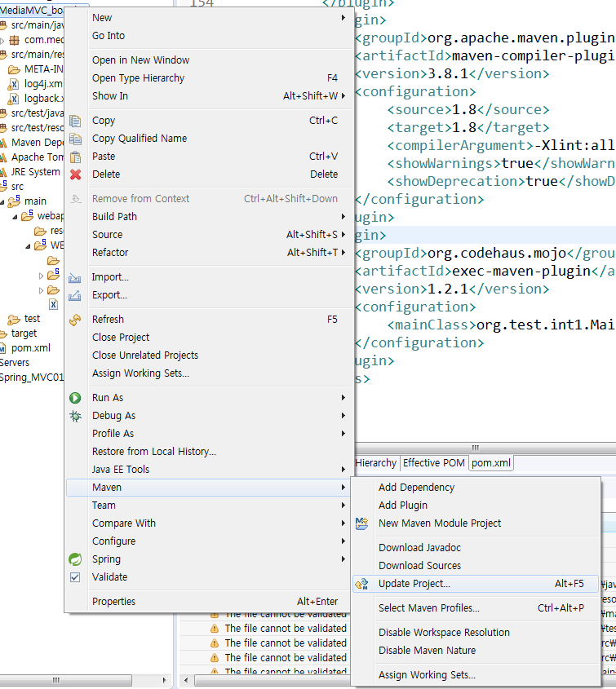Viewport: 616px width, 689px height.
Task: Click the pom.xml Maven file icon
Action: (x=2, y=348)
